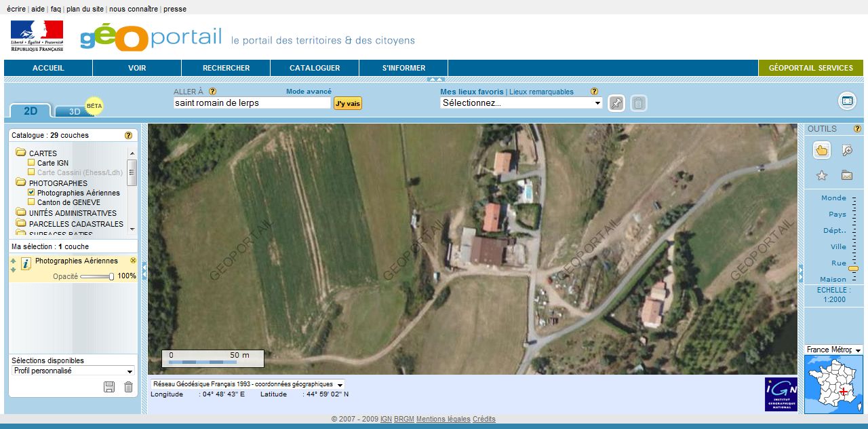Expand the PARCELLES CADASTRALES folder

coord(20,224)
